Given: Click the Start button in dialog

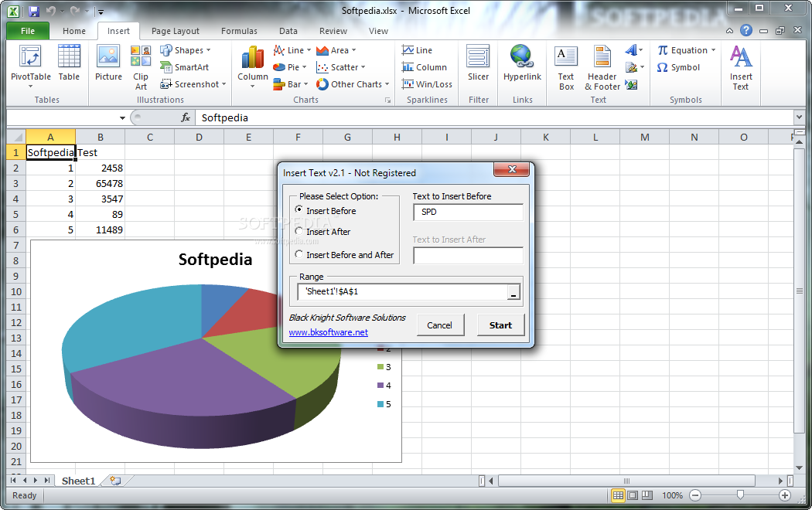Looking at the screenshot, I should point(500,325).
